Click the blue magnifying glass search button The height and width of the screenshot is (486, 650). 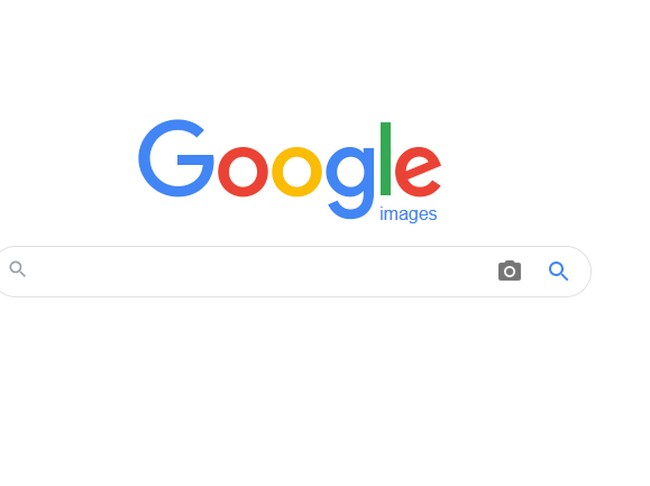[x=558, y=271]
